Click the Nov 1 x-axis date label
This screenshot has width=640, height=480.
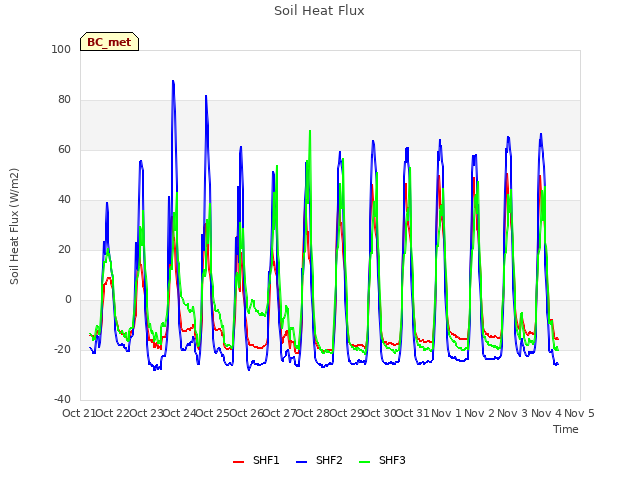pos(446,413)
